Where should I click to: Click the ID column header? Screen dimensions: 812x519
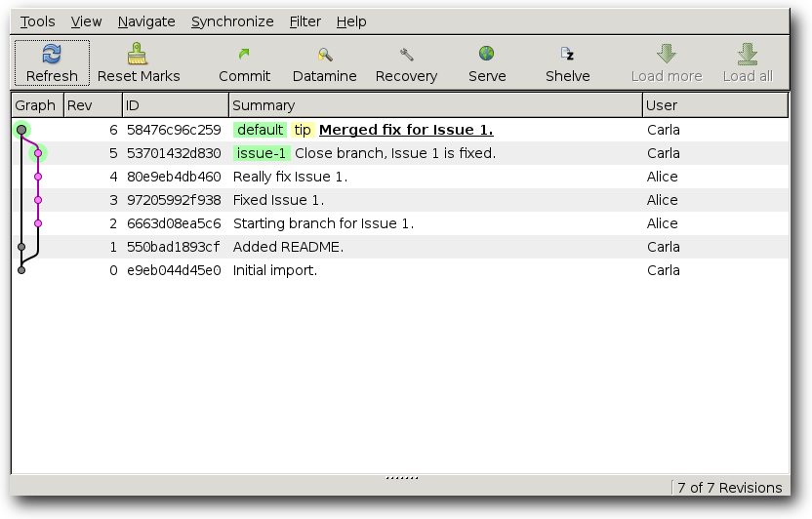click(x=176, y=105)
